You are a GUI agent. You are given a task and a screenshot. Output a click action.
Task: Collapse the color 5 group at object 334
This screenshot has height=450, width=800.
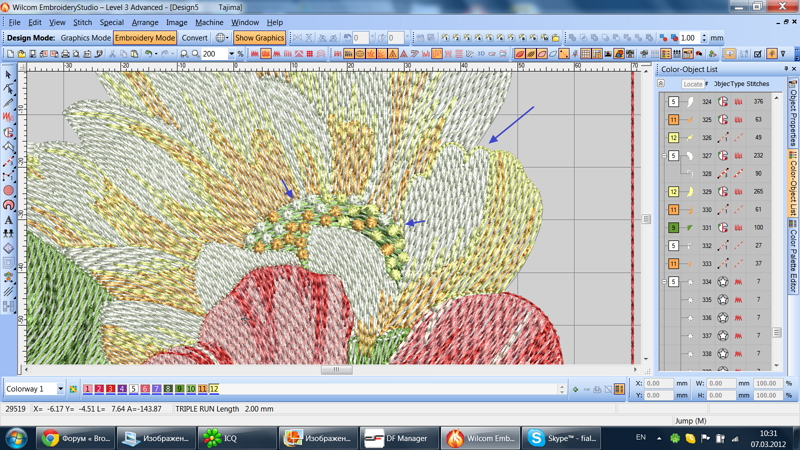click(663, 282)
